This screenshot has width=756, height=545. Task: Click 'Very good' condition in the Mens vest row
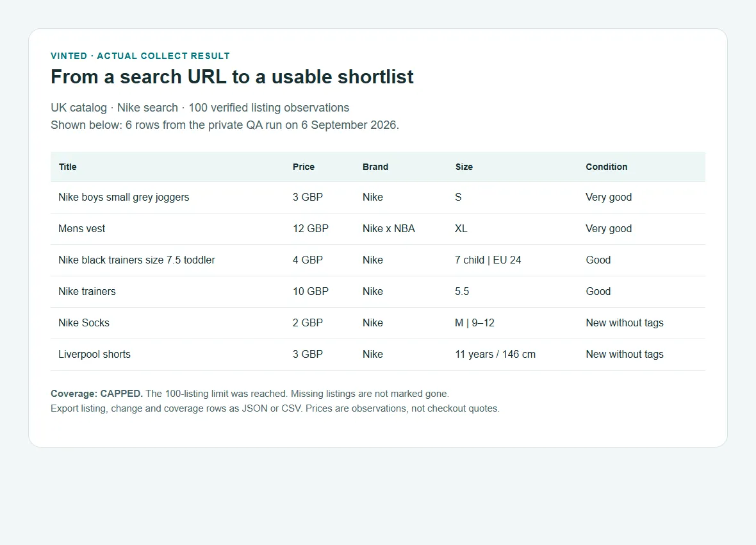coord(609,229)
